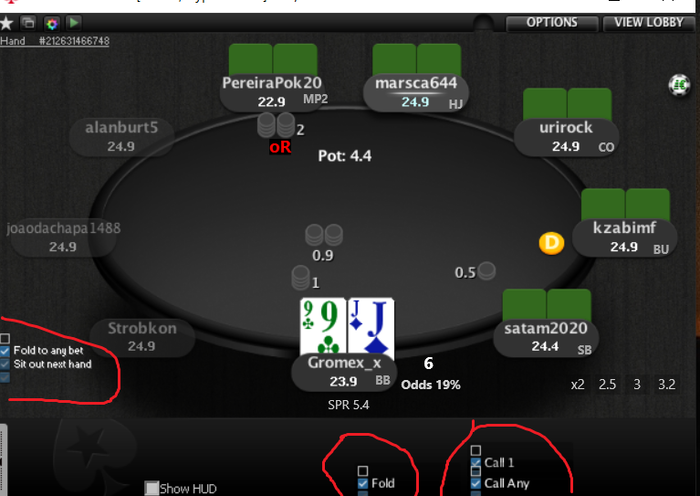This screenshot has height=496, width=700.
Task: Click the Jack of diamonds card
Action: (x=370, y=326)
